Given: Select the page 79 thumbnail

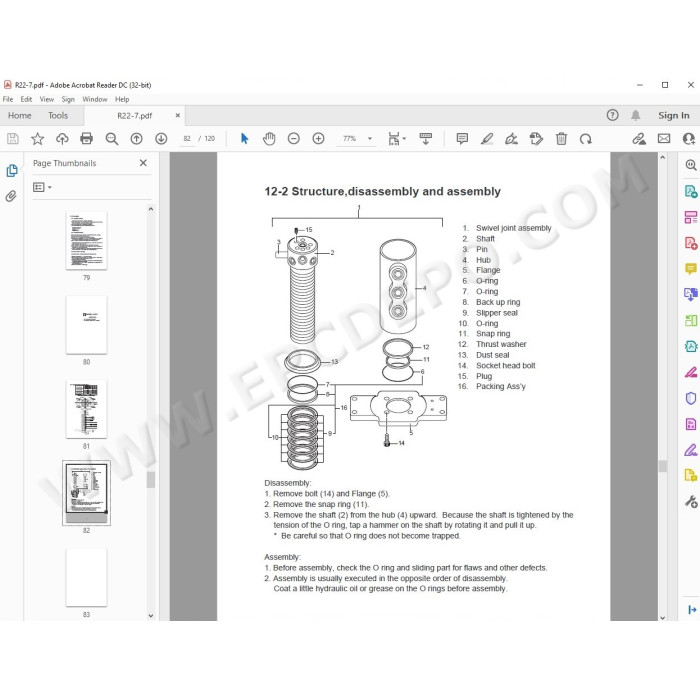Looking at the screenshot, I should [86, 241].
